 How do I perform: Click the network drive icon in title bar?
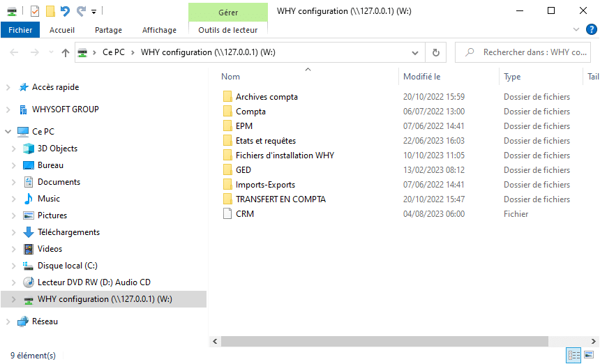[11, 11]
